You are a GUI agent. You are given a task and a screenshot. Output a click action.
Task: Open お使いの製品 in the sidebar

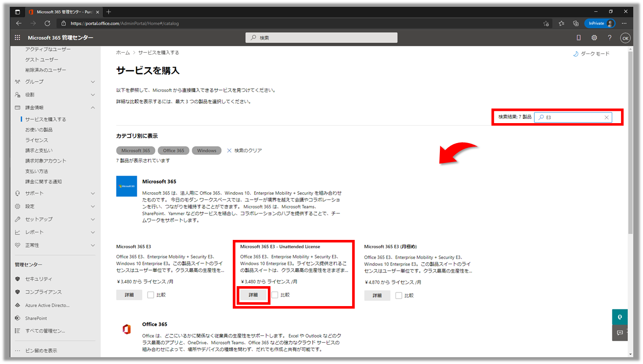[x=39, y=130]
